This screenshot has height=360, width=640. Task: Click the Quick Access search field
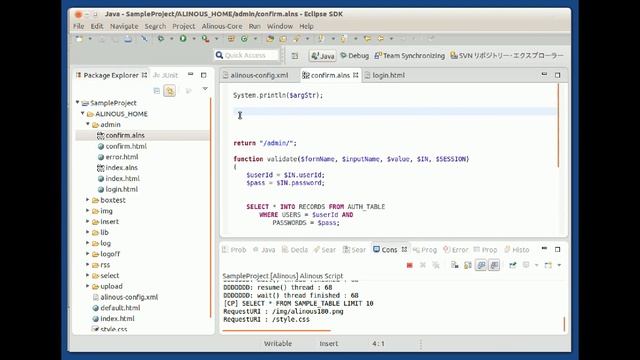click(x=247, y=55)
